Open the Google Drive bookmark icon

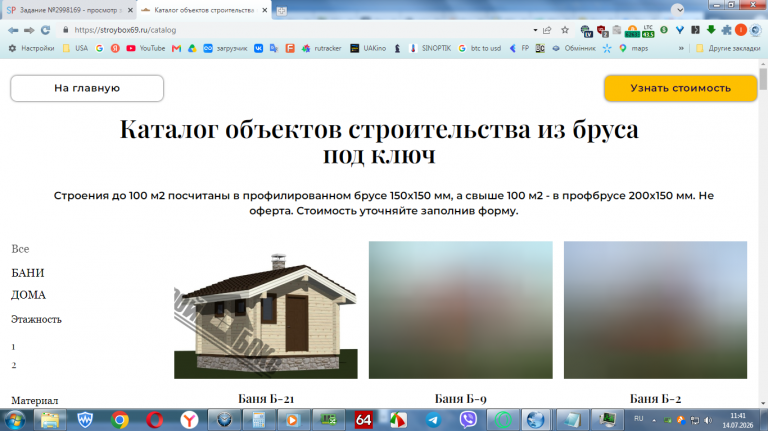[x=192, y=48]
